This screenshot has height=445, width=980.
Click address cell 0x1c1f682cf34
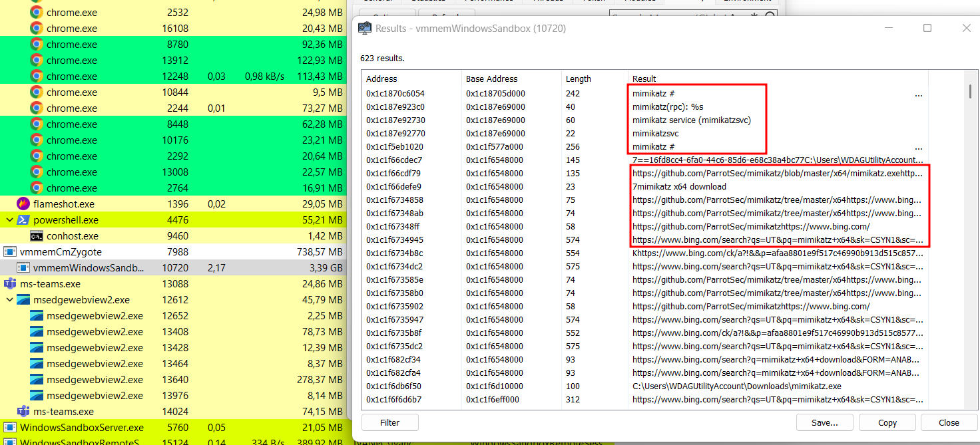pos(393,359)
